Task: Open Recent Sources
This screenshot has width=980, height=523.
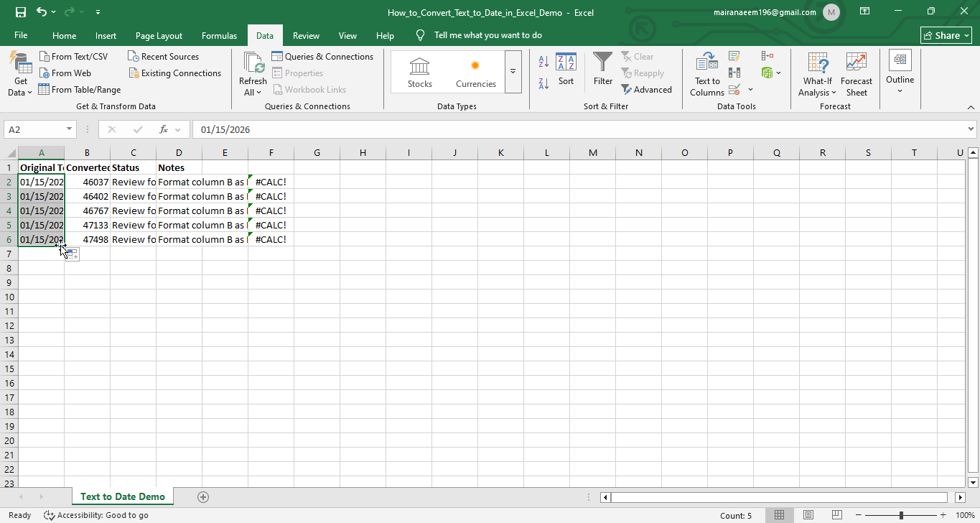Action: pyautogui.click(x=163, y=57)
